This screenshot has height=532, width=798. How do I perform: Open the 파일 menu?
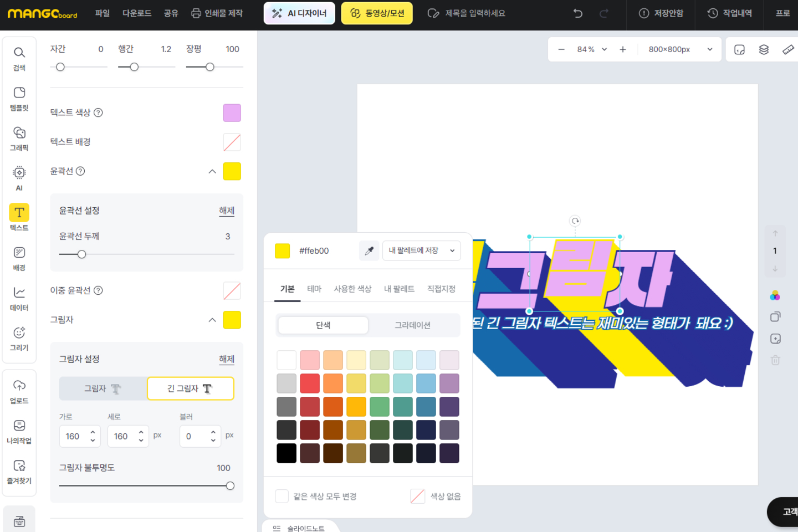(x=103, y=13)
